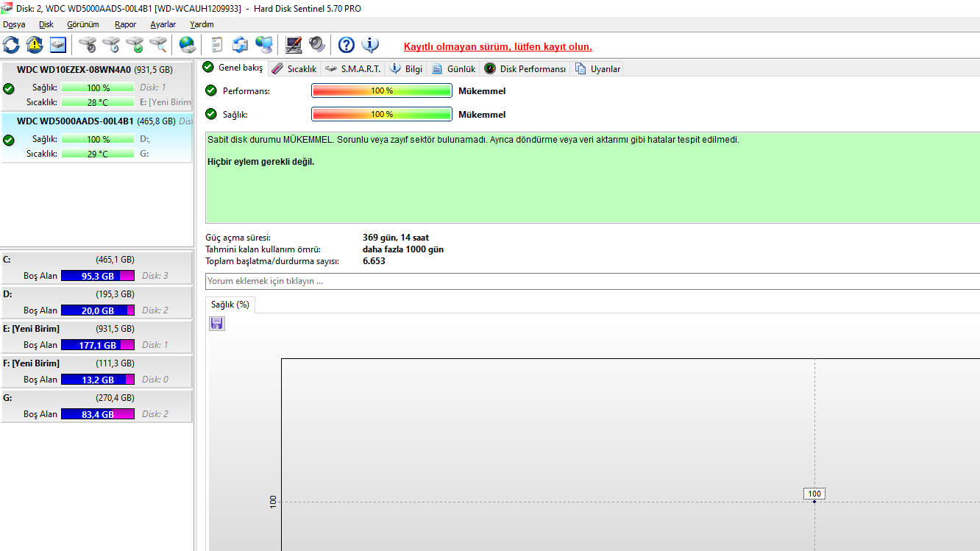Switch to the Sıcaklık tab

click(x=294, y=68)
